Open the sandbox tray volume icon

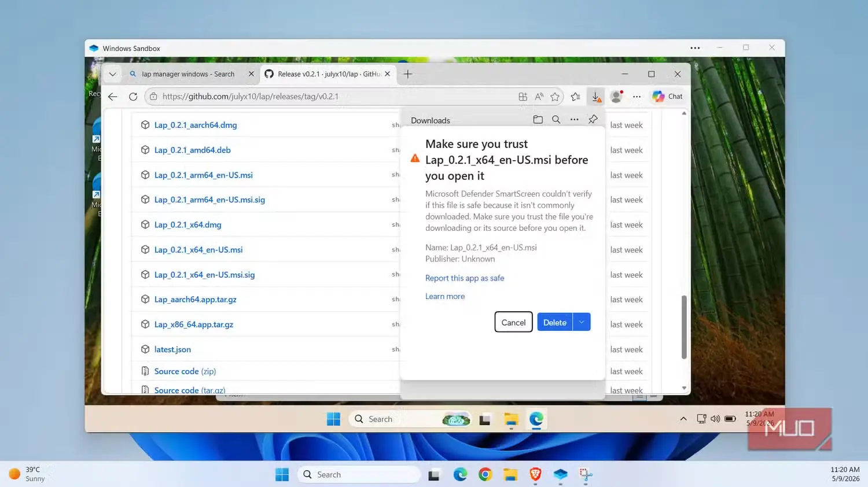715,419
